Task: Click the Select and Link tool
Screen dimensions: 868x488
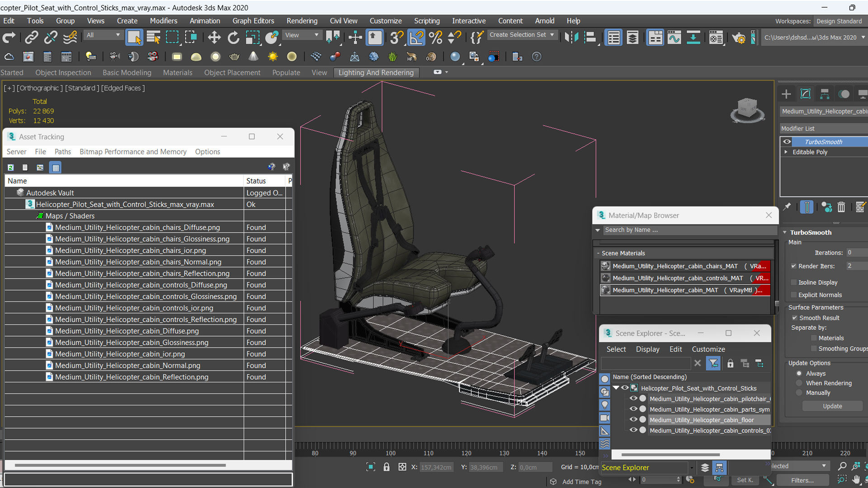Action: tap(31, 38)
